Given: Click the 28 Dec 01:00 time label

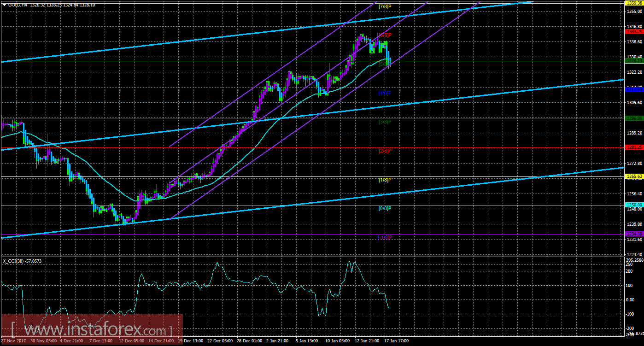Looking at the screenshot, I should tap(250, 341).
